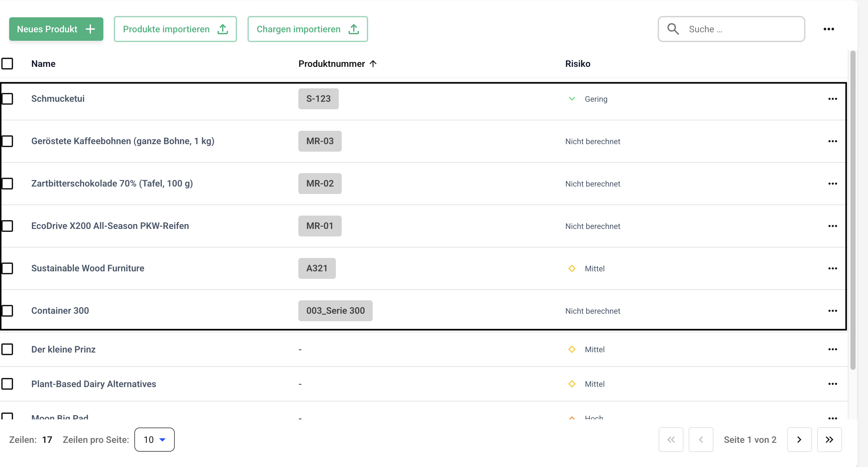Open row actions for Container 300

[832, 311]
